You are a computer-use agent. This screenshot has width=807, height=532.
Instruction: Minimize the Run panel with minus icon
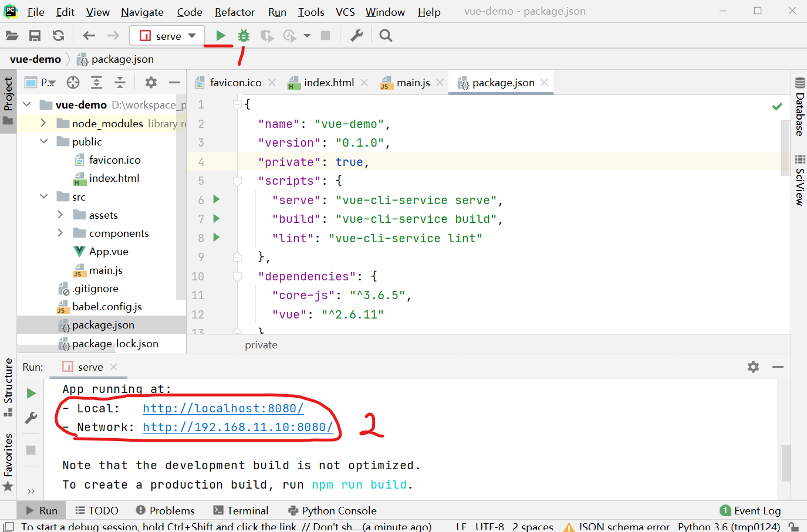point(778,367)
